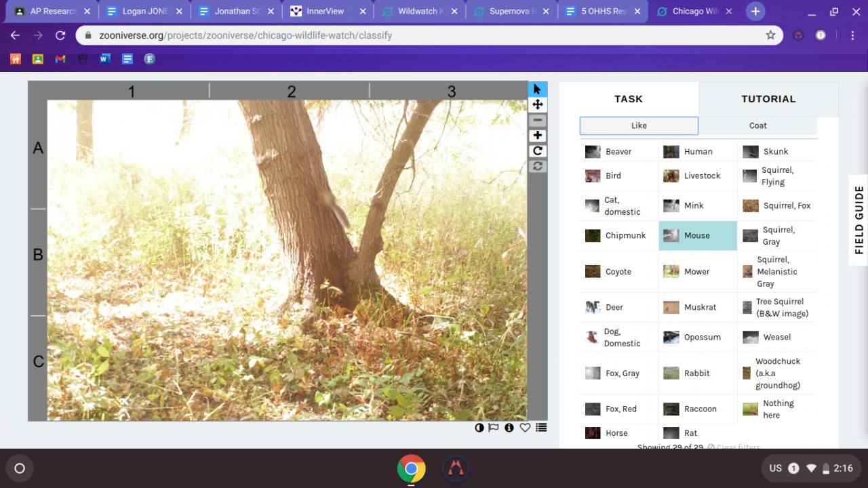The image size is (868, 488).
Task: Pick Opossum from the grid
Action: pyautogui.click(x=698, y=338)
